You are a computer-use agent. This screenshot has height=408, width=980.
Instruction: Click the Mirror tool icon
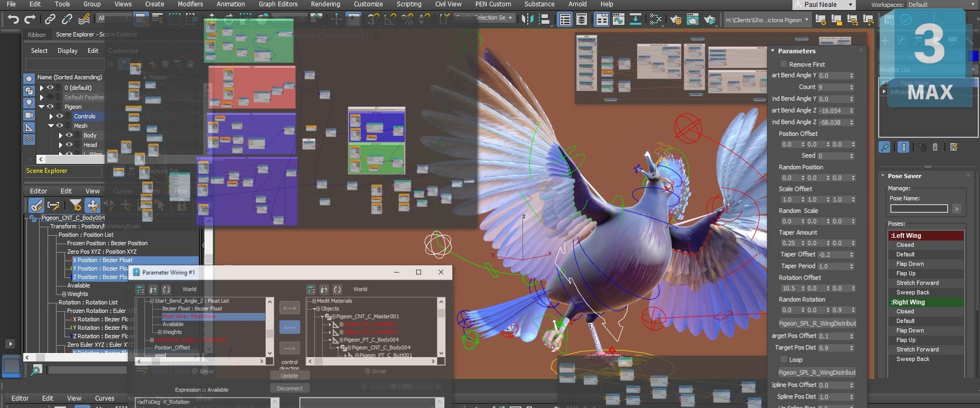[527, 20]
